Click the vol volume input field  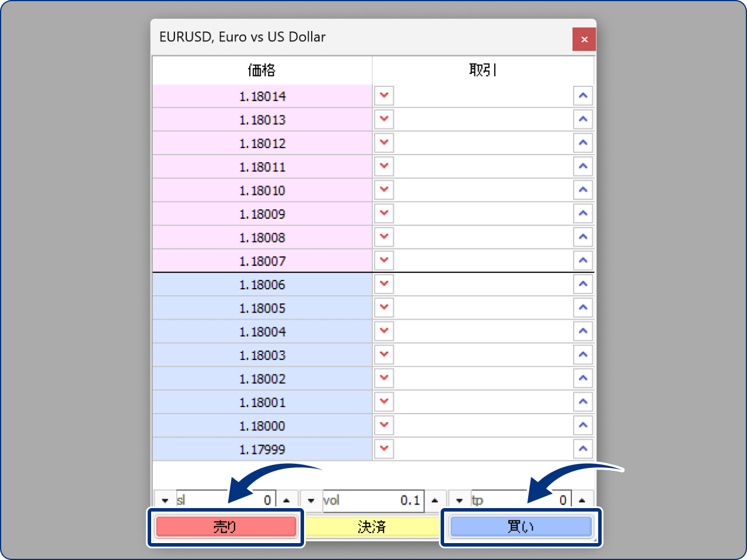(x=373, y=501)
